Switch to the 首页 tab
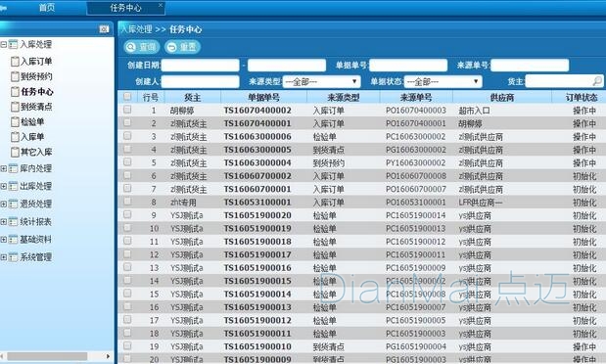The height and width of the screenshot is (364, 606). pos(47,8)
